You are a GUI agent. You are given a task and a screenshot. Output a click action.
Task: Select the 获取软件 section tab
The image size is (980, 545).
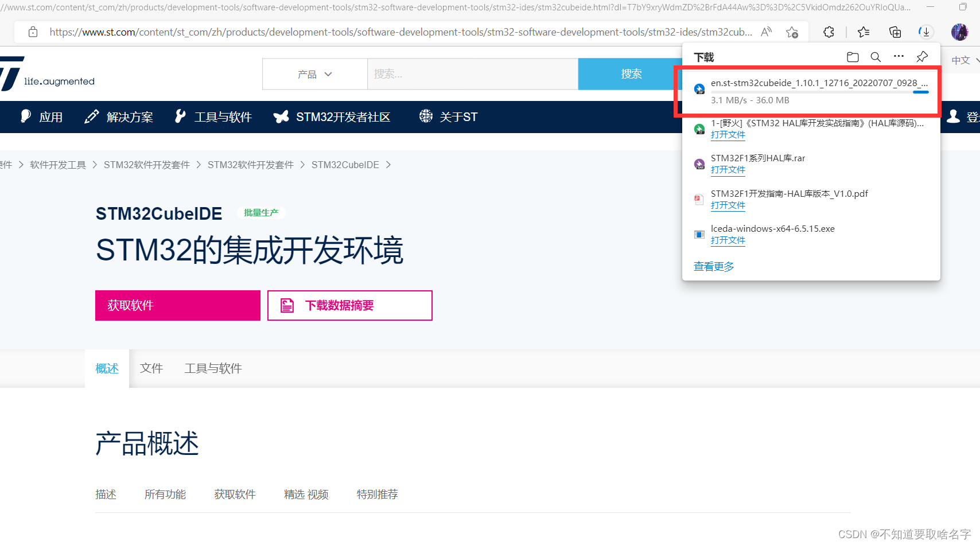(x=235, y=495)
